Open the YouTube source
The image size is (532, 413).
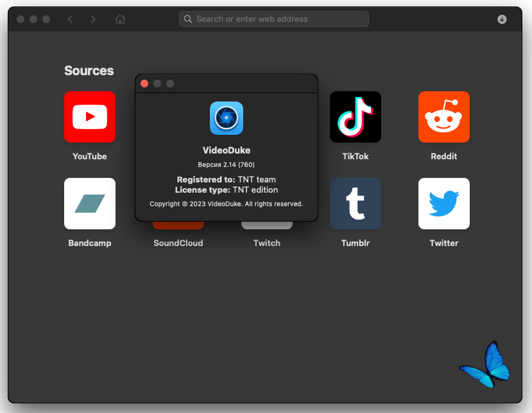coord(90,116)
